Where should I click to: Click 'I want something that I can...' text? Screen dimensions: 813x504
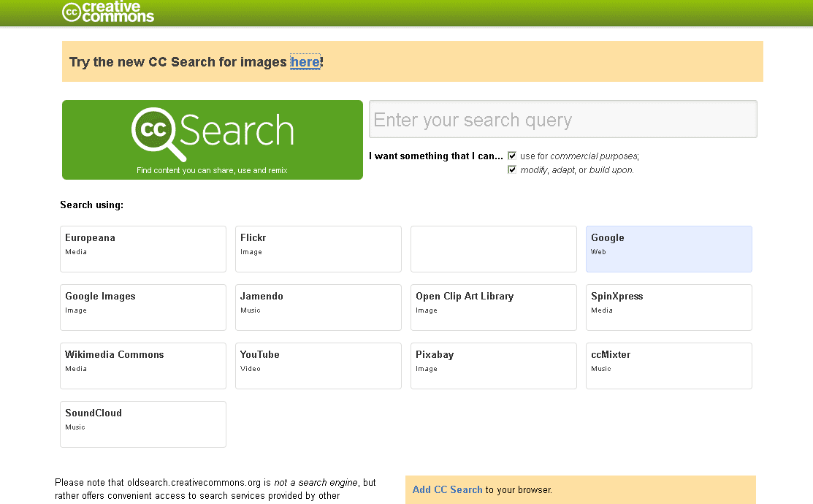click(x=436, y=156)
